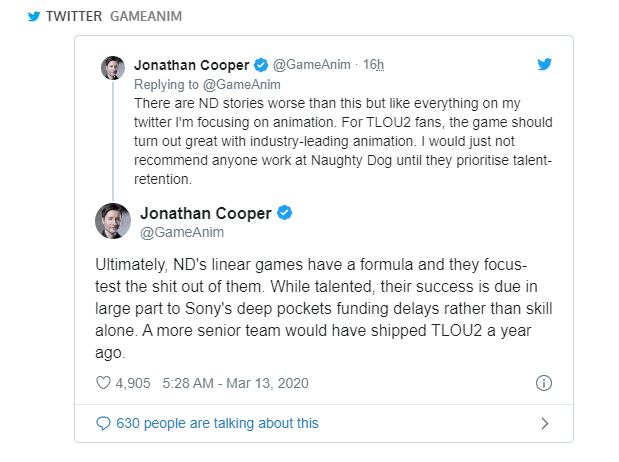Screen dimensions: 619x462
Task: Open Jonathan Cooper name on main tweet
Action: pyautogui.click(x=206, y=213)
